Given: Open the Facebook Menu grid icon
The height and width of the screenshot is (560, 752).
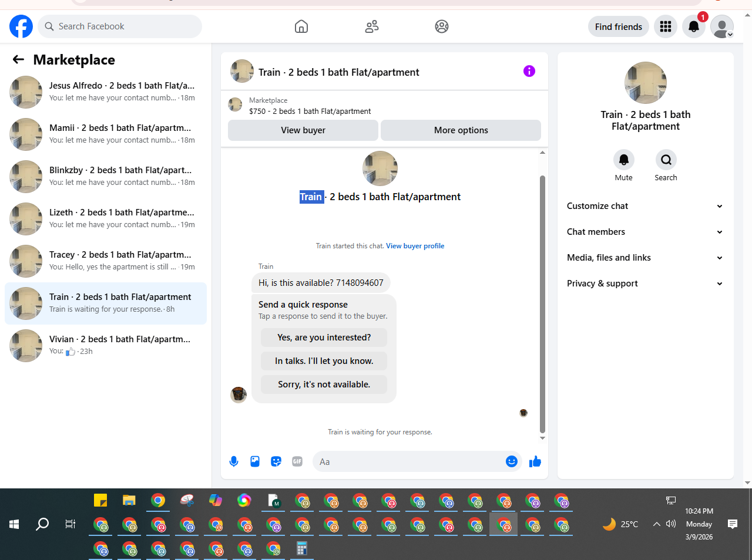Looking at the screenshot, I should pos(666,26).
